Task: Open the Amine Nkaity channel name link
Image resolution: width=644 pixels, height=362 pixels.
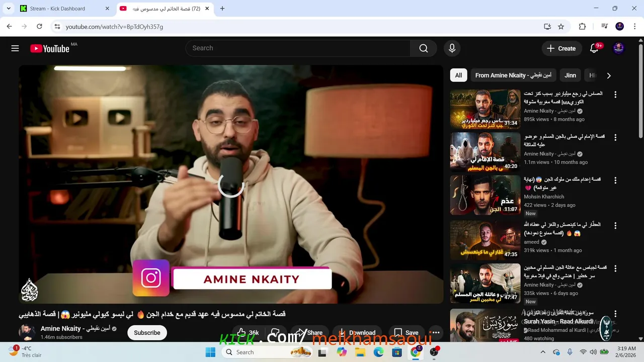Action: [x=75, y=329]
